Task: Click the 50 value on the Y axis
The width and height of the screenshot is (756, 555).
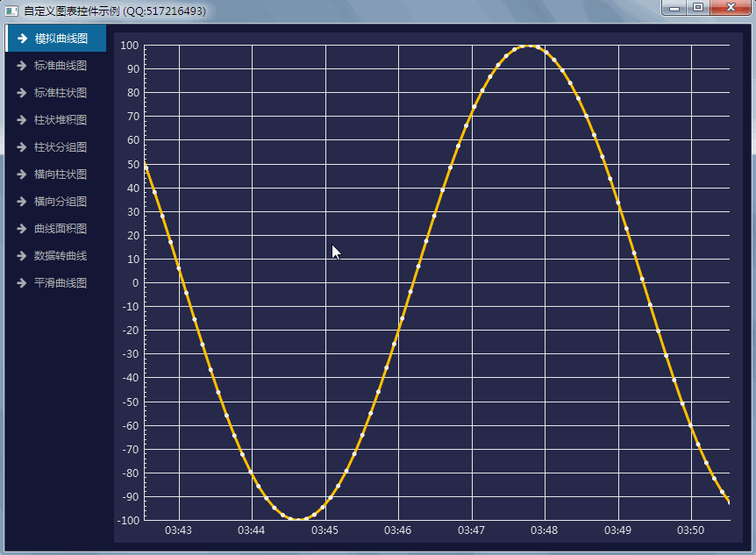Action: point(133,165)
